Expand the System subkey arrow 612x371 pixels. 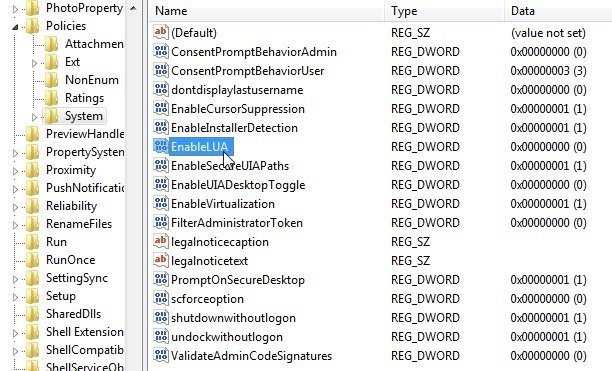[34, 117]
